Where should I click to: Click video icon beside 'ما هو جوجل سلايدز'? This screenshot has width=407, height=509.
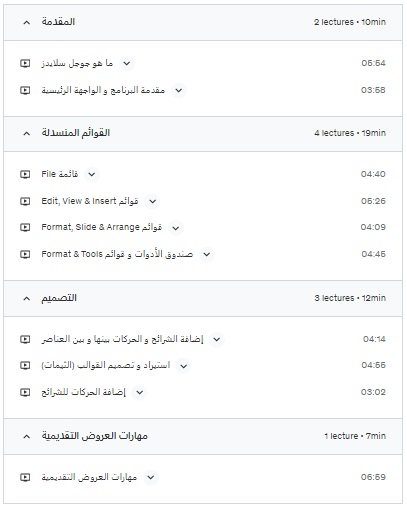(25, 63)
